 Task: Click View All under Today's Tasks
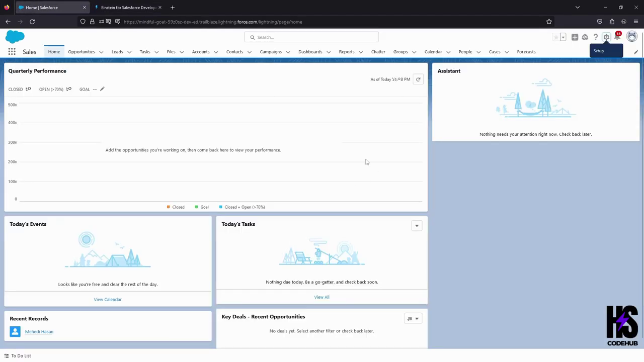click(x=321, y=297)
